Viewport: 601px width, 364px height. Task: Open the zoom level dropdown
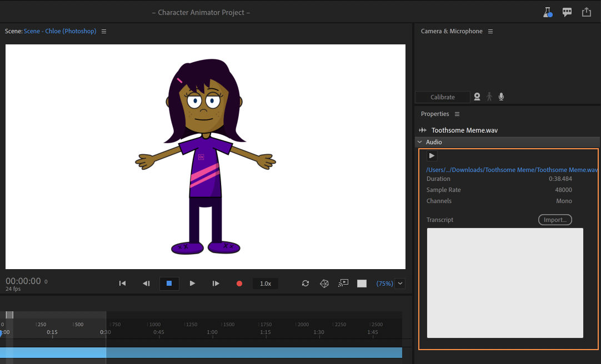coord(400,284)
